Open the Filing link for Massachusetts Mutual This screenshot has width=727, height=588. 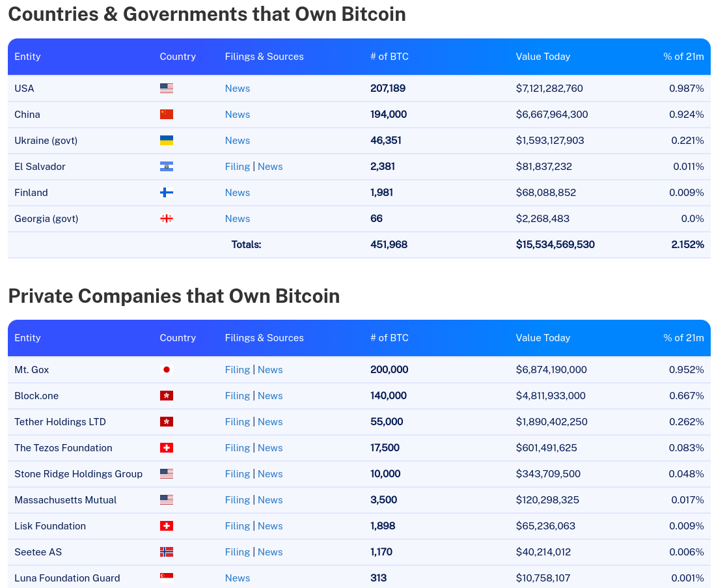[238, 500]
